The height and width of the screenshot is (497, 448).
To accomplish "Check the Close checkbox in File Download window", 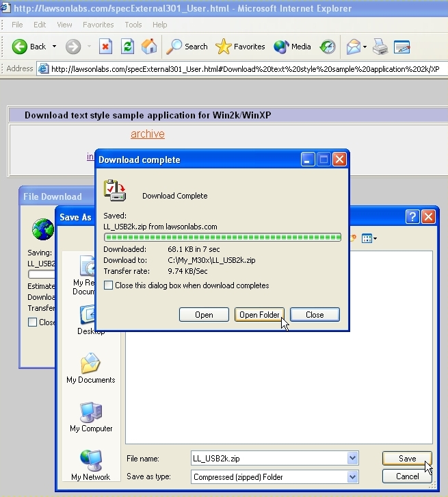I will 32,322.
